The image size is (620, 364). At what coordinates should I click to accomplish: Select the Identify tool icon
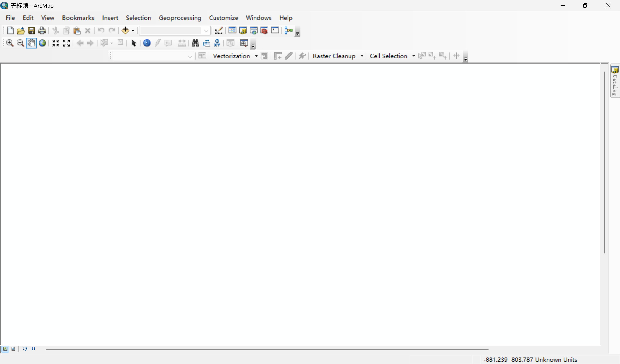[x=147, y=43]
